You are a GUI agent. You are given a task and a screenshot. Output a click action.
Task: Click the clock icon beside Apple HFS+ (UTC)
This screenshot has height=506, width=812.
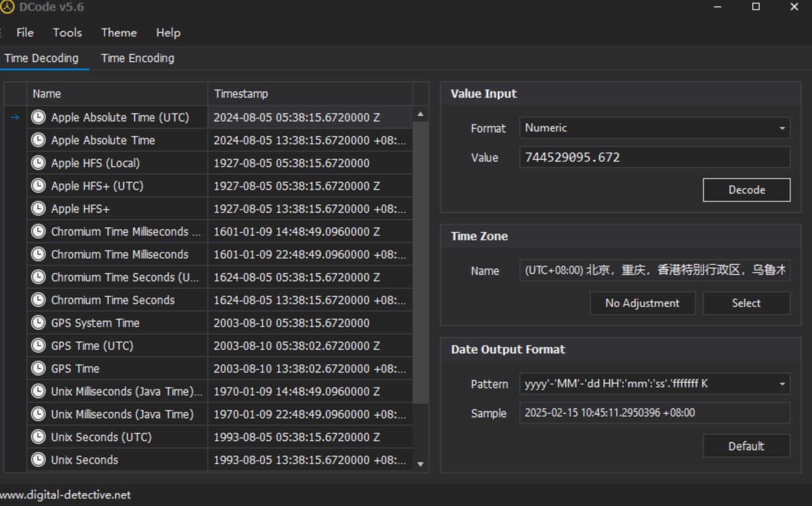[38, 186]
